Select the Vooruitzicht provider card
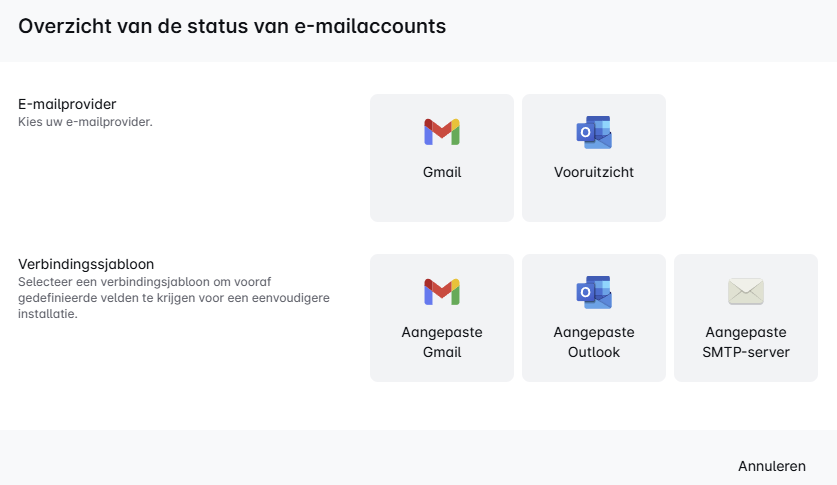This screenshot has height=485, width=837. tap(593, 158)
